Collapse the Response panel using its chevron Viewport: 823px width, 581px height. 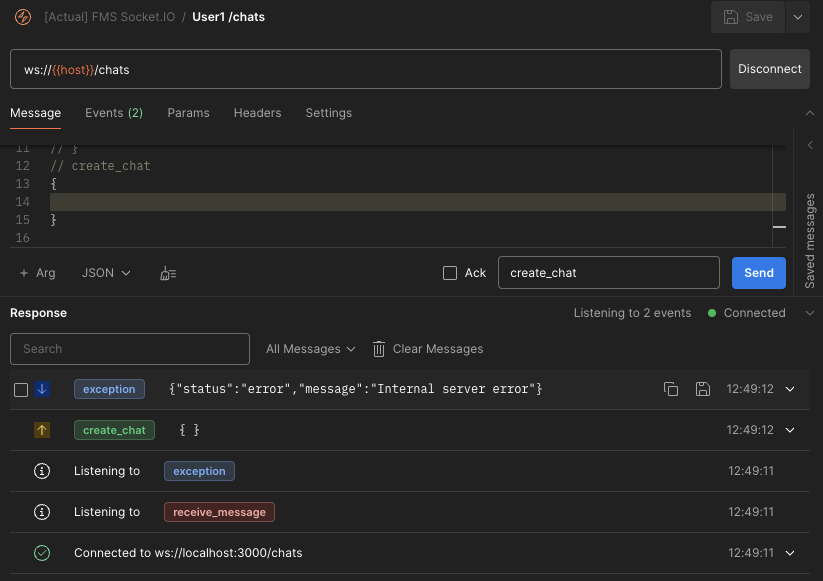coord(810,313)
